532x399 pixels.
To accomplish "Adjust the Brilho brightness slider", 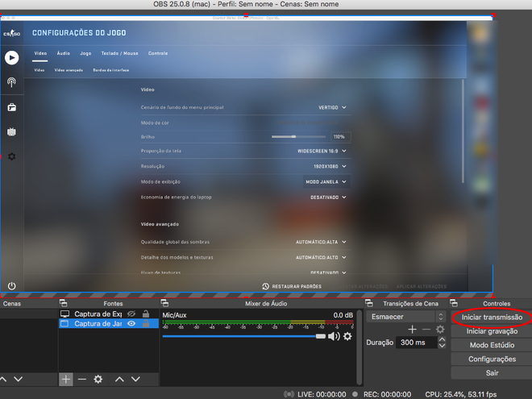I will pos(298,137).
